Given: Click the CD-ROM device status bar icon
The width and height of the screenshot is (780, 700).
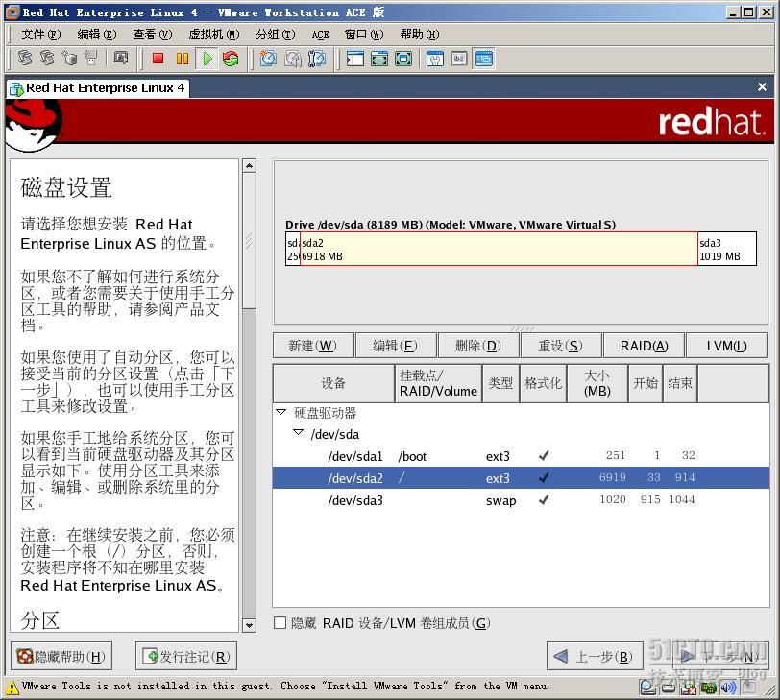Looking at the screenshot, I should point(648,688).
